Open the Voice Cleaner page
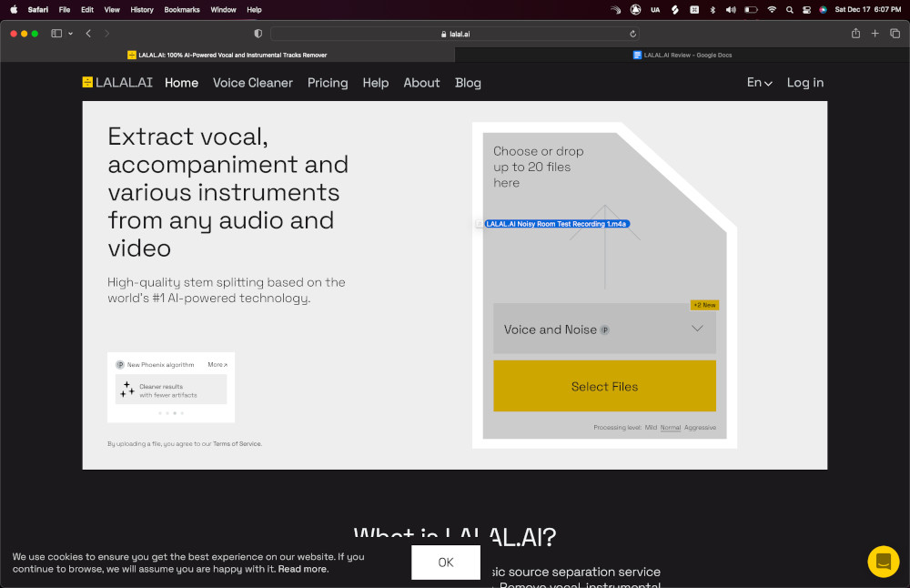Screen dimensions: 910x588 [x=252, y=83]
